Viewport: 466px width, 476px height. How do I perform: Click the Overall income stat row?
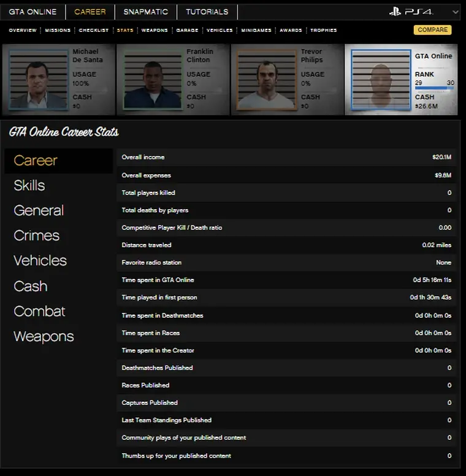pos(286,158)
